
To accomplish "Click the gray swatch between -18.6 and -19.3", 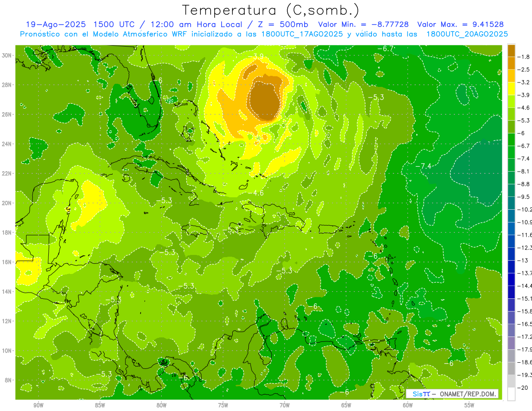I will pyautogui.click(x=511, y=368).
